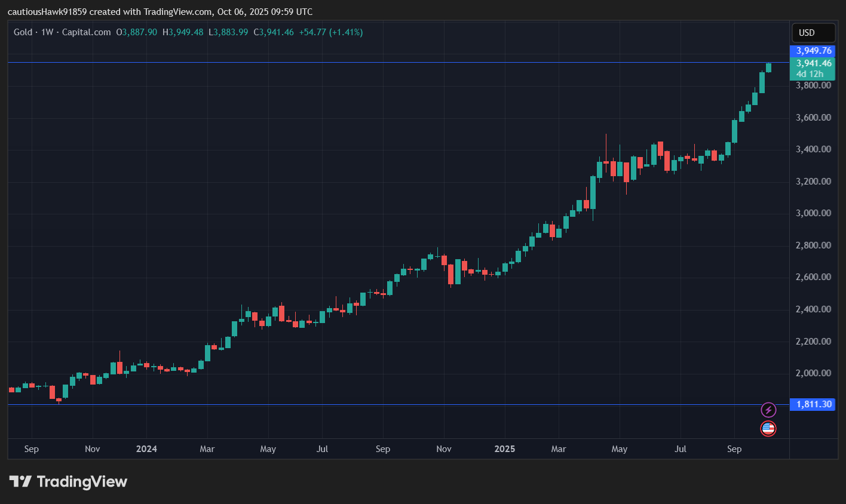The width and height of the screenshot is (846, 504).
Task: Click the US flag economic event icon
Action: pyautogui.click(x=768, y=428)
